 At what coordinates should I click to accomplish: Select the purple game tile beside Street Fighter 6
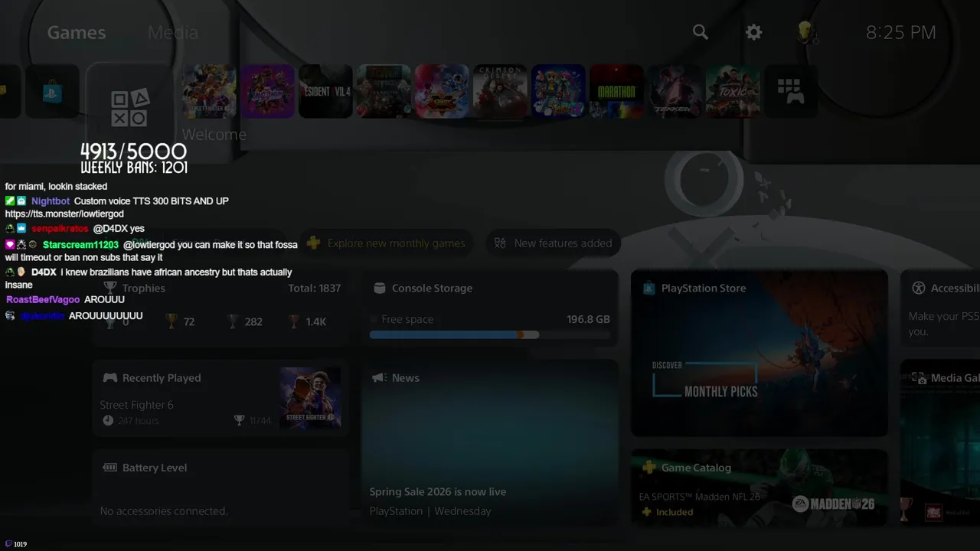267,91
